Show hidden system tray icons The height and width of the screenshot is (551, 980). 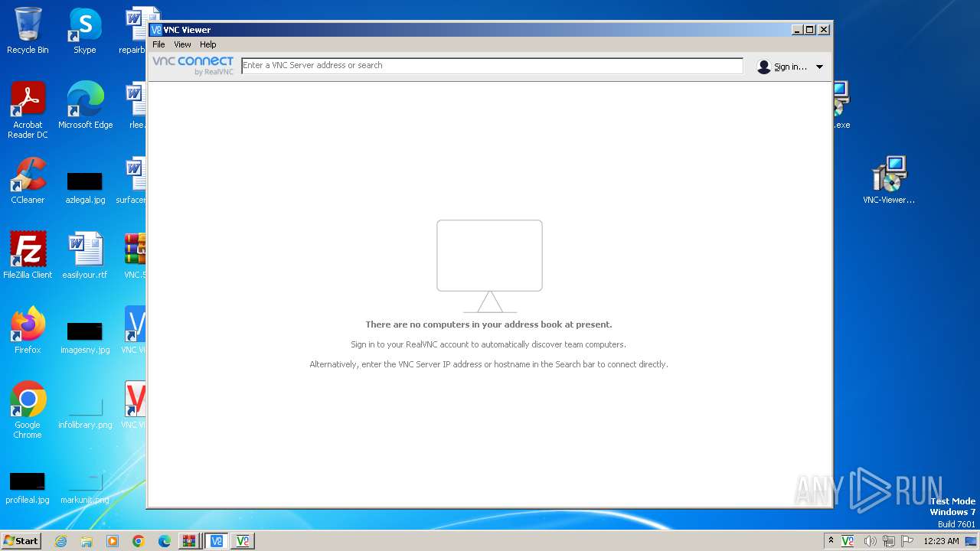[x=831, y=540]
